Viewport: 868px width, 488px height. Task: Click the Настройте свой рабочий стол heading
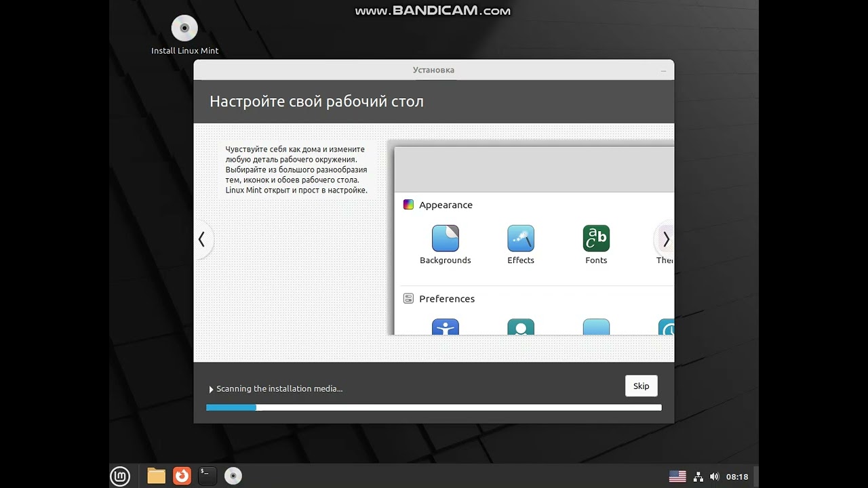point(317,102)
